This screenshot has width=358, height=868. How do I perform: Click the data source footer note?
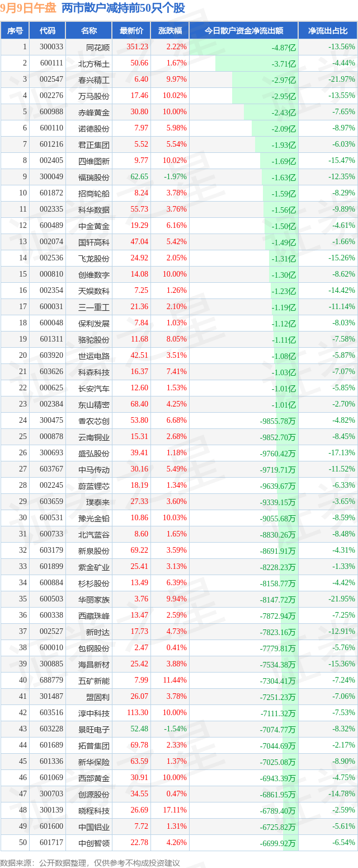(90, 862)
